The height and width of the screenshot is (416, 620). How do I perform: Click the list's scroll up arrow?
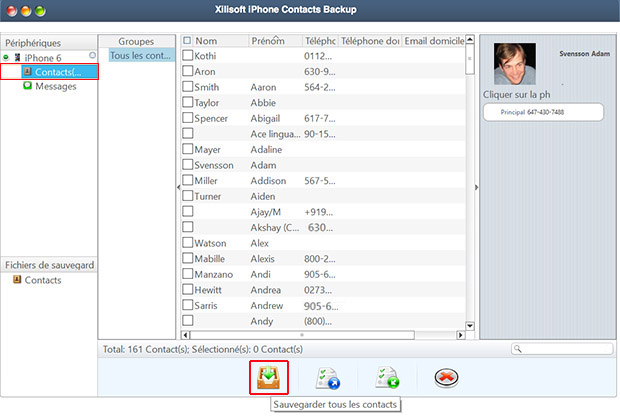coord(470,39)
